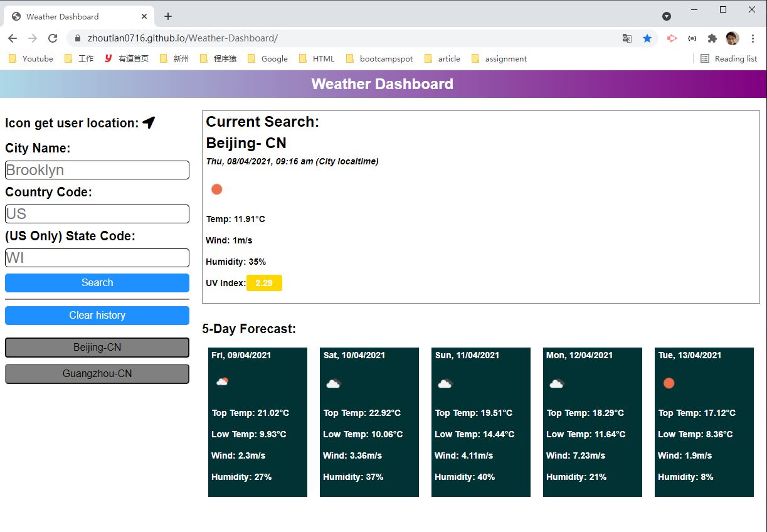Close the Weather Dashboard tab
The image size is (767, 532).
(145, 16)
